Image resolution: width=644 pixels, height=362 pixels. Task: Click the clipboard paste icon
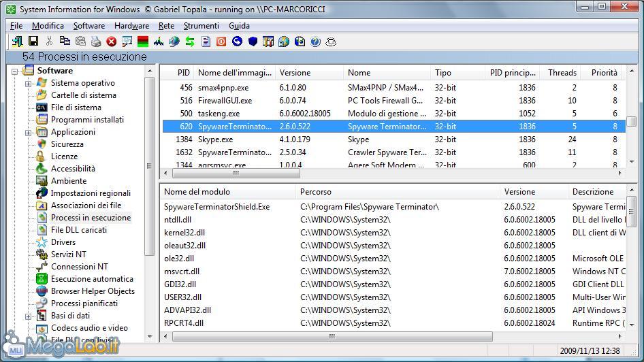tap(80, 42)
